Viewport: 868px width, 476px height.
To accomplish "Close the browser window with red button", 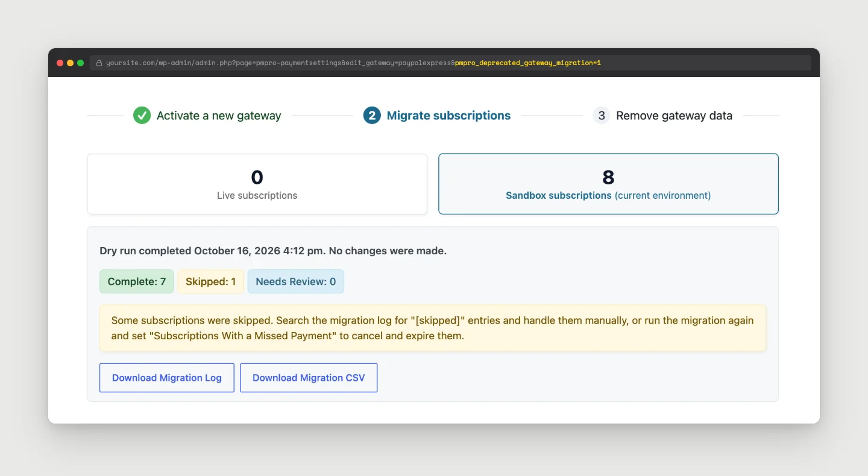I will click(60, 63).
